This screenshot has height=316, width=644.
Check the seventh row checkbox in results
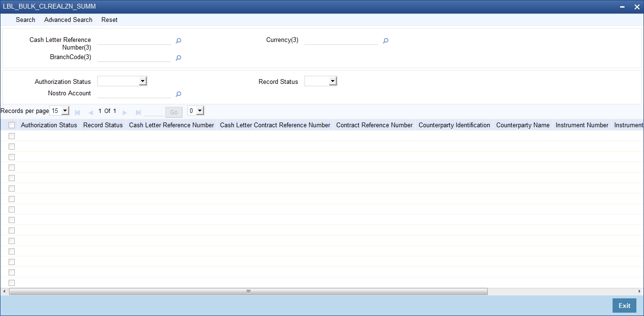click(11, 199)
